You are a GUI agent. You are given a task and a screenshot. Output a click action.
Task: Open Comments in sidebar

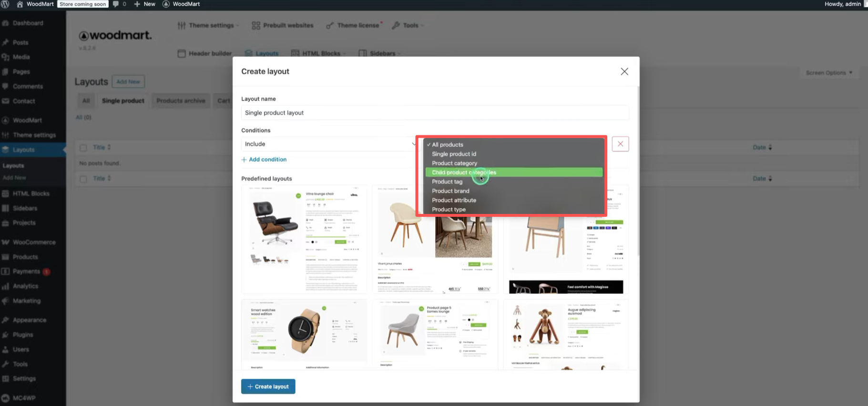[28, 86]
